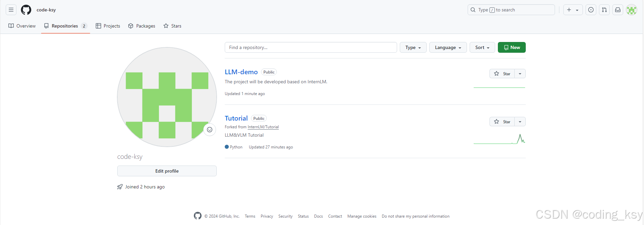Select the Repositories tab

coord(66,26)
